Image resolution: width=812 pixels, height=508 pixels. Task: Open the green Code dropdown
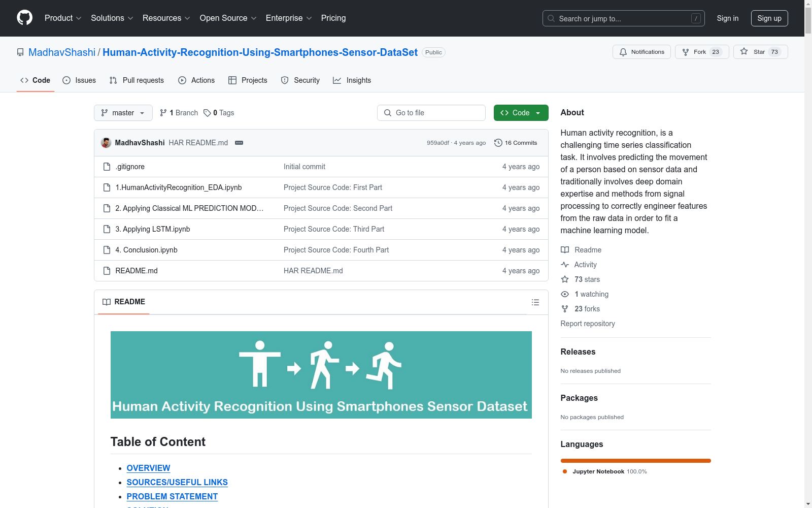(521, 113)
